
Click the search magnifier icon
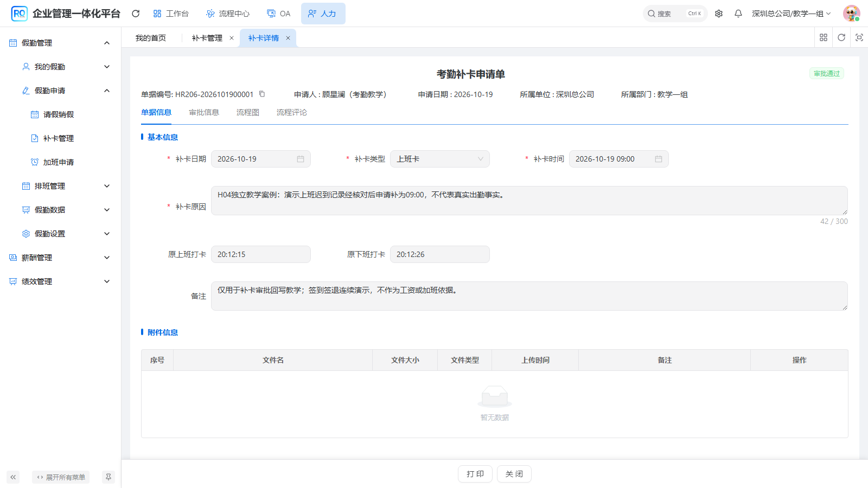point(652,14)
